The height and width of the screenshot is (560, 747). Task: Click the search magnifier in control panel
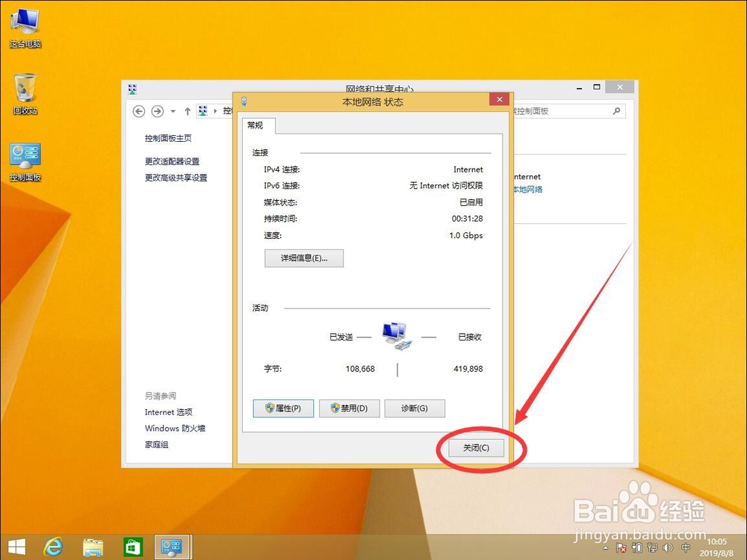pos(616,111)
